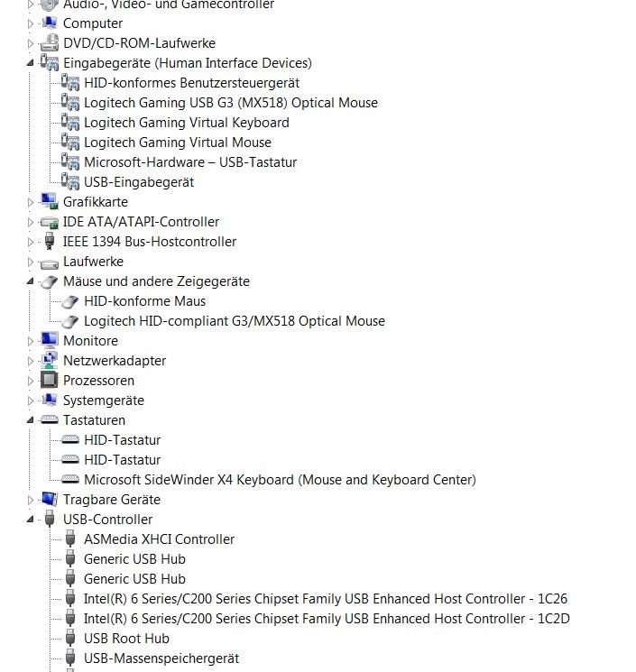The image size is (636, 672).
Task: Click the Laufwerke disk drive icon
Action: pos(50,263)
